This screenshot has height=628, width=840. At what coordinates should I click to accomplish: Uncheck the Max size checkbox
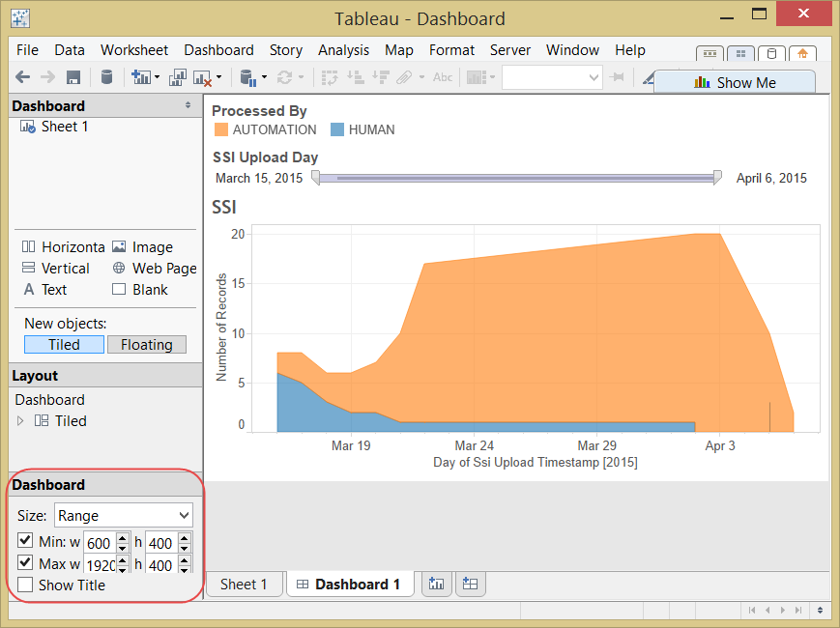click(25, 562)
